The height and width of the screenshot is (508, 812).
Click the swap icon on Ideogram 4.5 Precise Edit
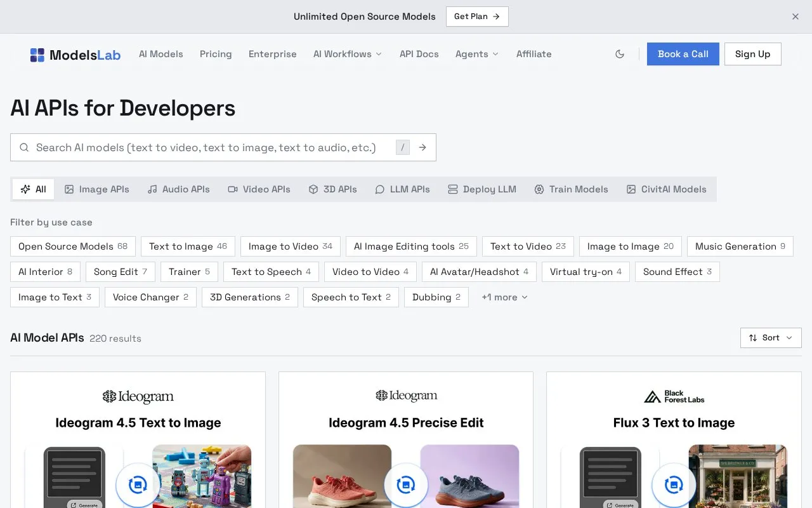tap(406, 485)
